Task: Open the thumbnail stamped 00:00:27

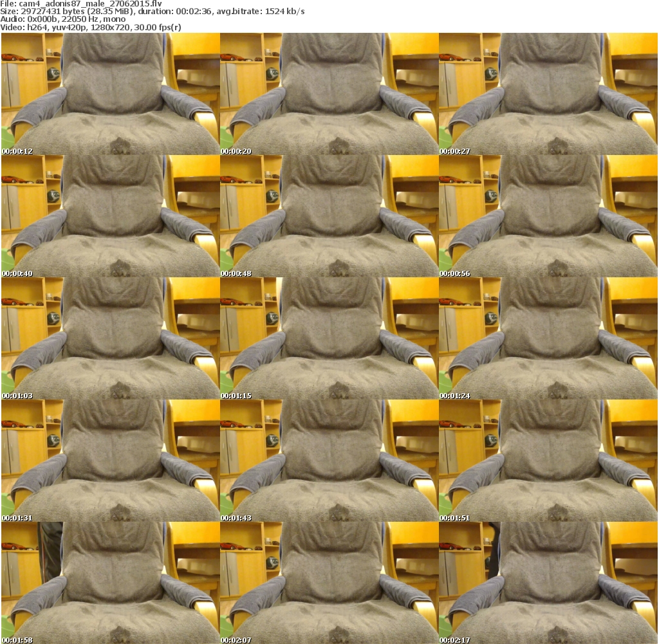Action: (548, 94)
